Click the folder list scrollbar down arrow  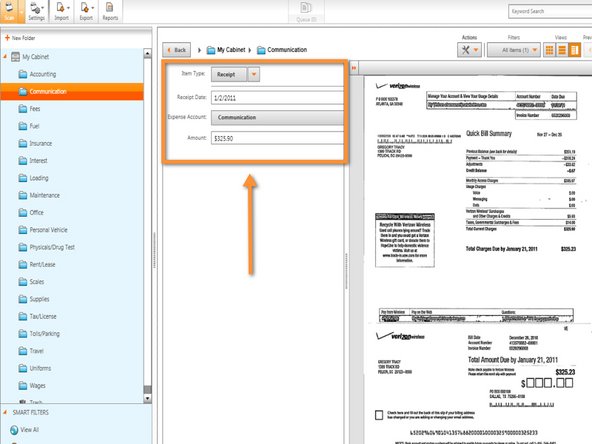147,398
